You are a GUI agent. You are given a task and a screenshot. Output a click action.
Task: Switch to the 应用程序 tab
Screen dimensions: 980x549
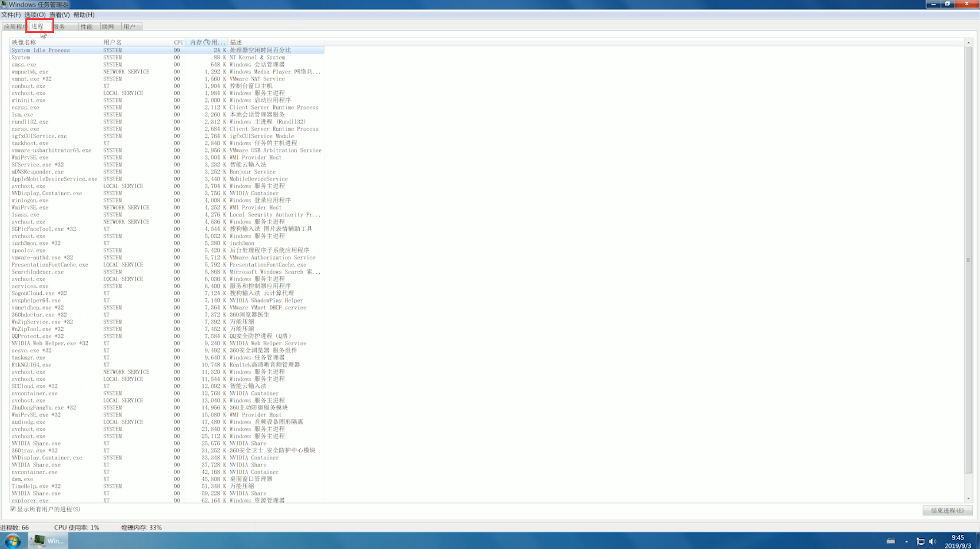14,26
